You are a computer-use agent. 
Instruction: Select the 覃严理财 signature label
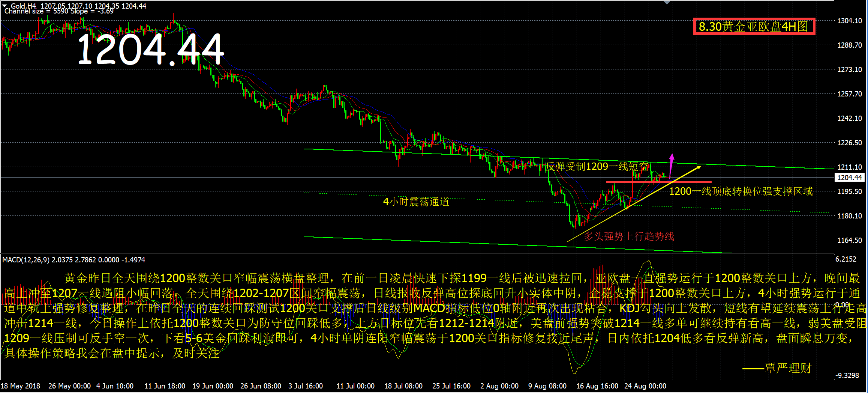point(788,368)
